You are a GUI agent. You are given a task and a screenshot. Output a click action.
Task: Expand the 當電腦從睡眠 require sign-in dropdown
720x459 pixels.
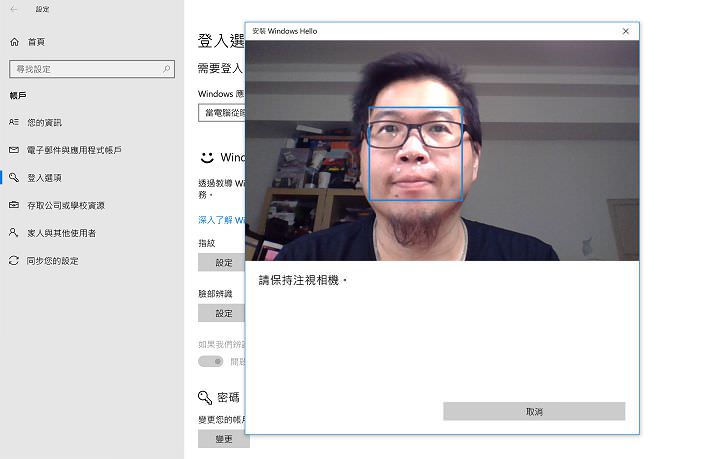click(x=221, y=113)
